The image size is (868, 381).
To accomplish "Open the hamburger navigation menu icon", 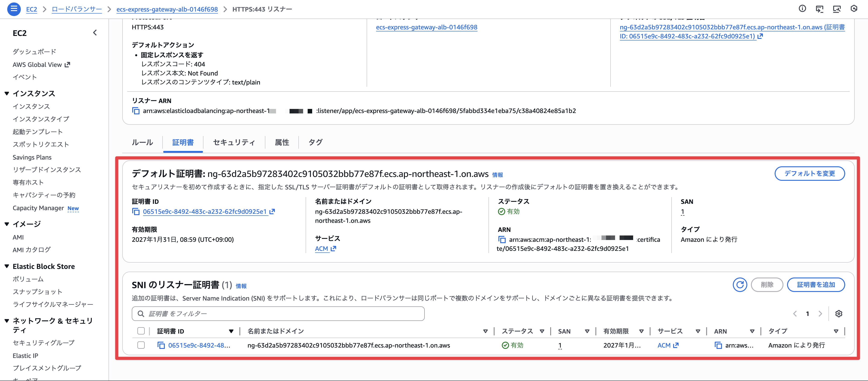I will click(x=14, y=9).
